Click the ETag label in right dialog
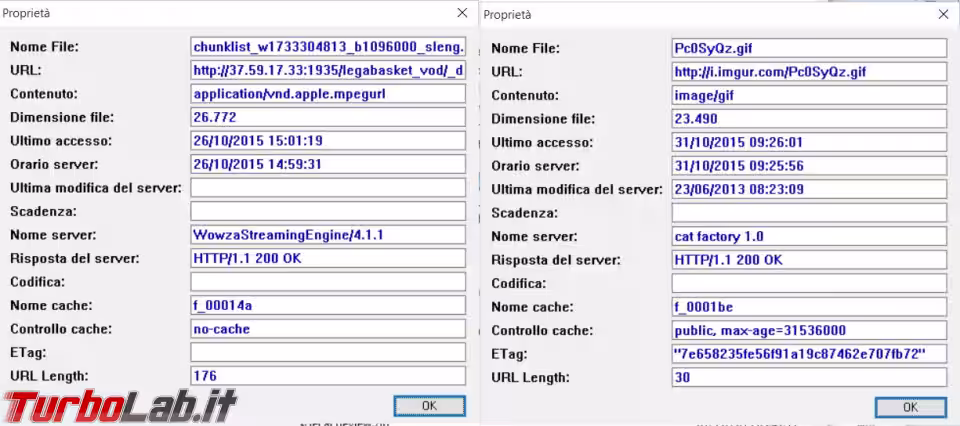 (x=509, y=354)
